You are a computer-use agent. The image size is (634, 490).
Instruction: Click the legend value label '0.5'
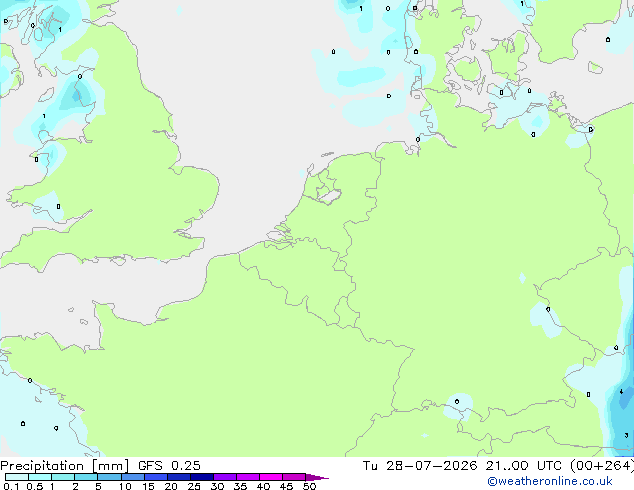click(35, 486)
